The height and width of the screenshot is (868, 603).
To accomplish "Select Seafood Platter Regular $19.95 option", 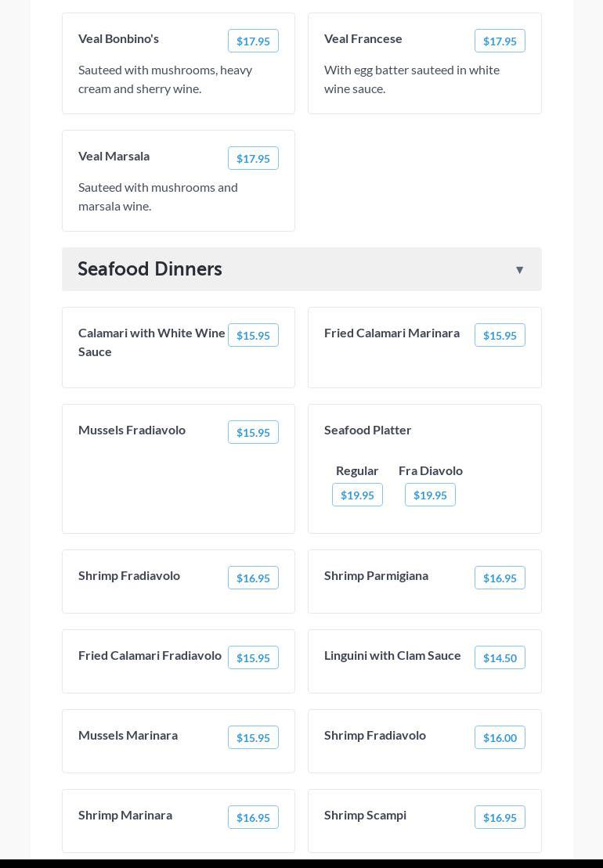I will 357,495.
